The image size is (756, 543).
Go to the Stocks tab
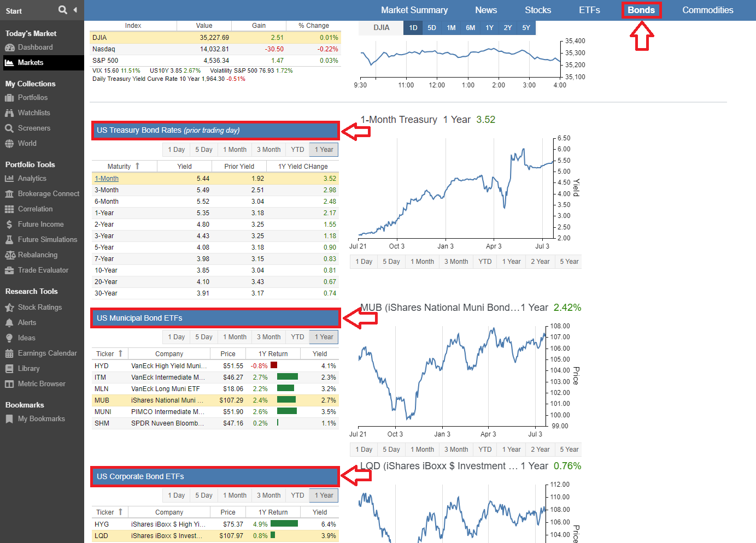click(x=538, y=10)
